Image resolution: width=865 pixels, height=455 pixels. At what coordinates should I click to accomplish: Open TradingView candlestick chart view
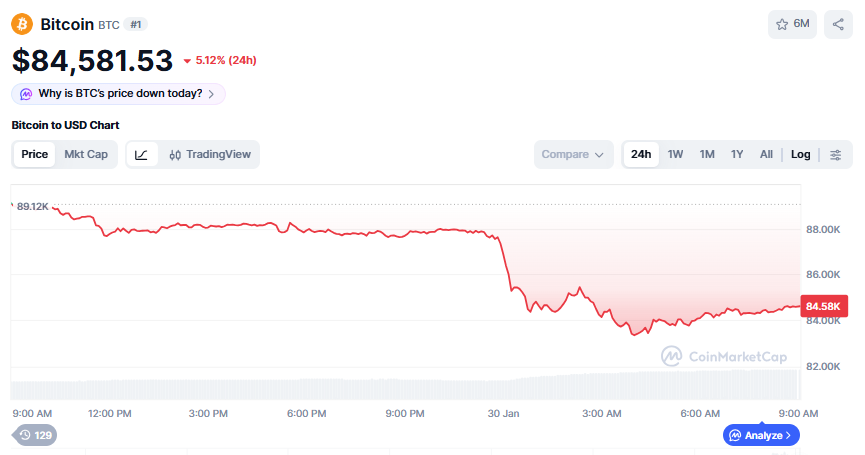(209, 154)
